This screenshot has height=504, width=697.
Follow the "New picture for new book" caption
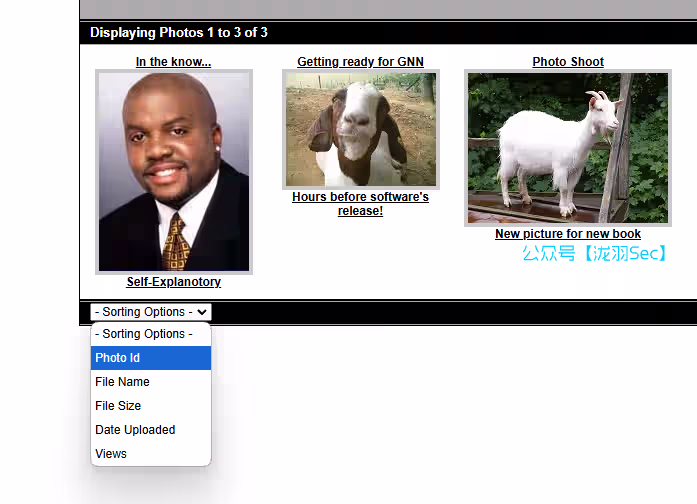click(567, 234)
